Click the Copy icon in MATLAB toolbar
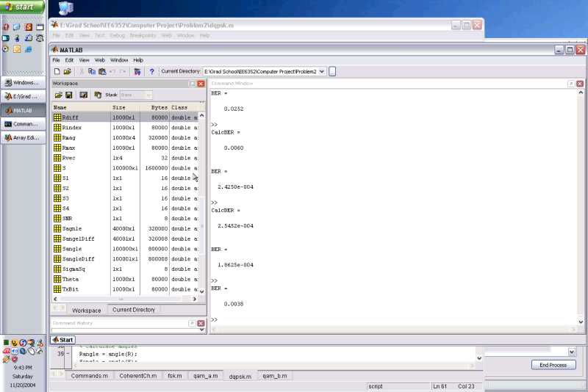588x392 pixels. coord(91,71)
